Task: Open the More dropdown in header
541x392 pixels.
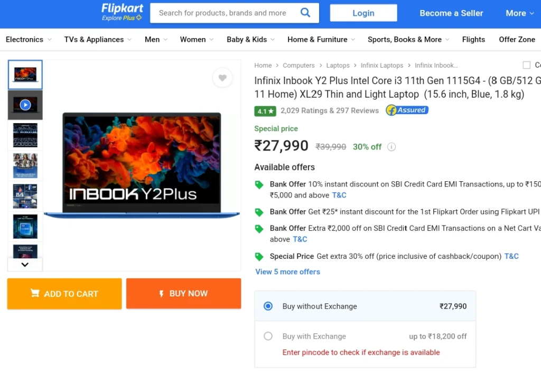Action: (x=520, y=13)
